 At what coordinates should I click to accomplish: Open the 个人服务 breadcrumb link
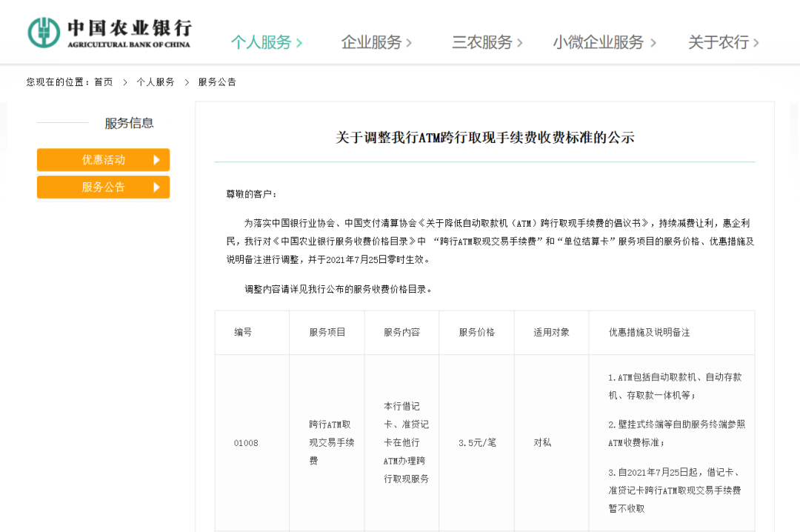(156, 82)
